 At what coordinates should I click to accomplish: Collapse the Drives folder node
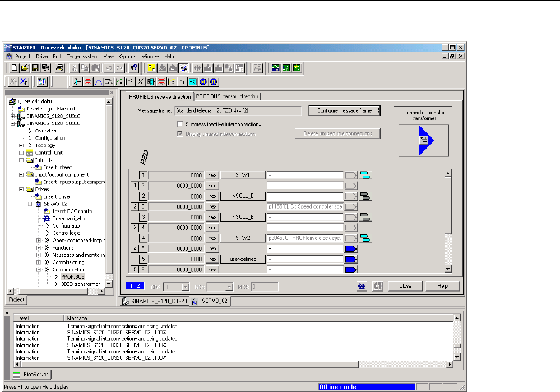(x=21, y=190)
